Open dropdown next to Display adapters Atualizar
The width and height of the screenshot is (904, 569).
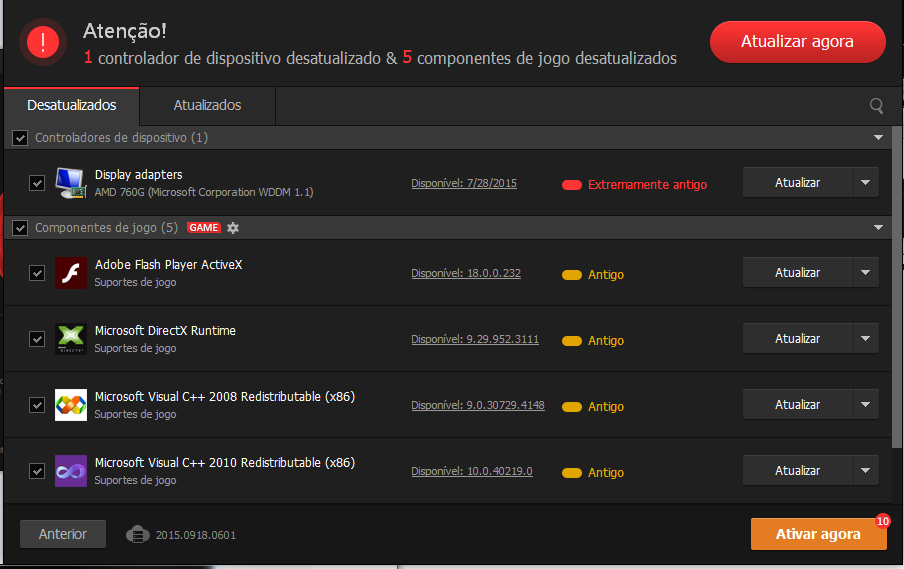pos(866,182)
